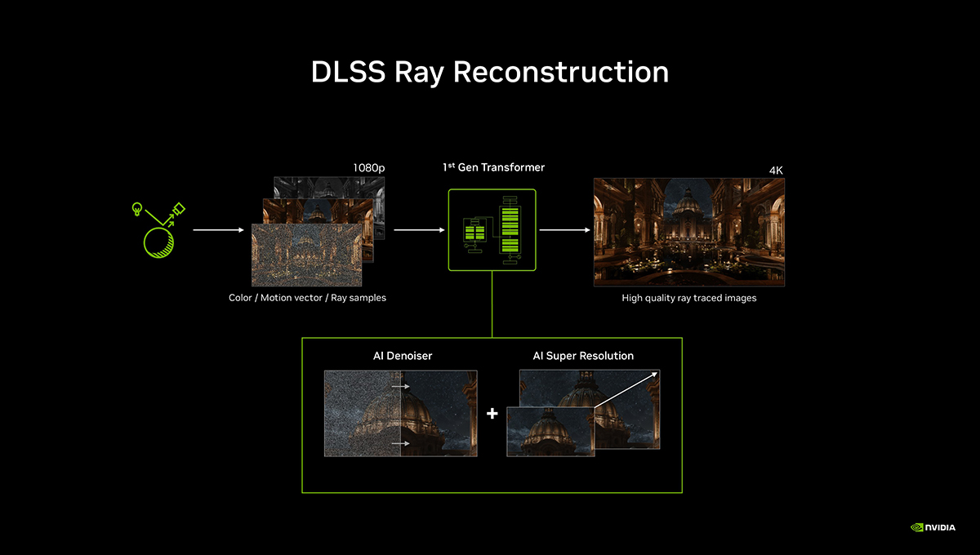Open the noisy ray samples front image
This screenshot has height=555, width=980.
coord(306,255)
